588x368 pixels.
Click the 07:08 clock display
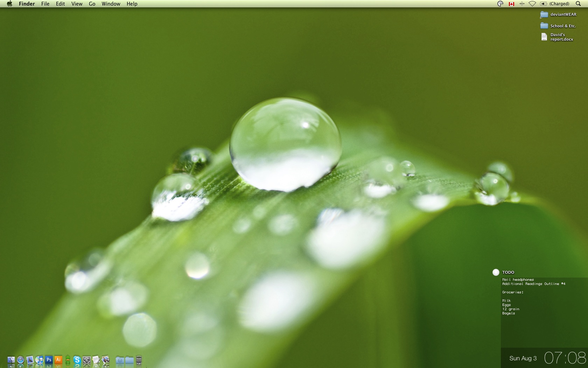click(565, 358)
